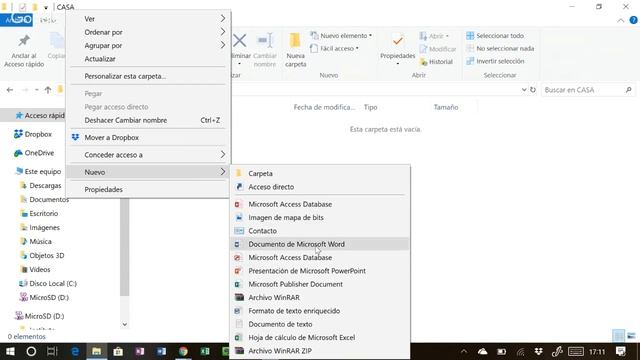Click the search magnifier icon
This screenshot has height=360, width=640.
point(629,90)
